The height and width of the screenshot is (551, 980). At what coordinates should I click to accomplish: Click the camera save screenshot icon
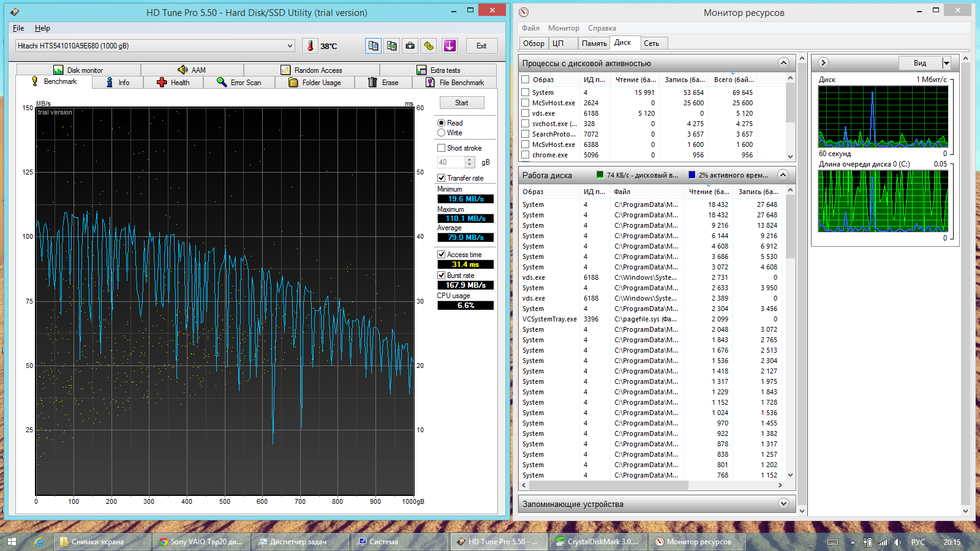(x=410, y=46)
